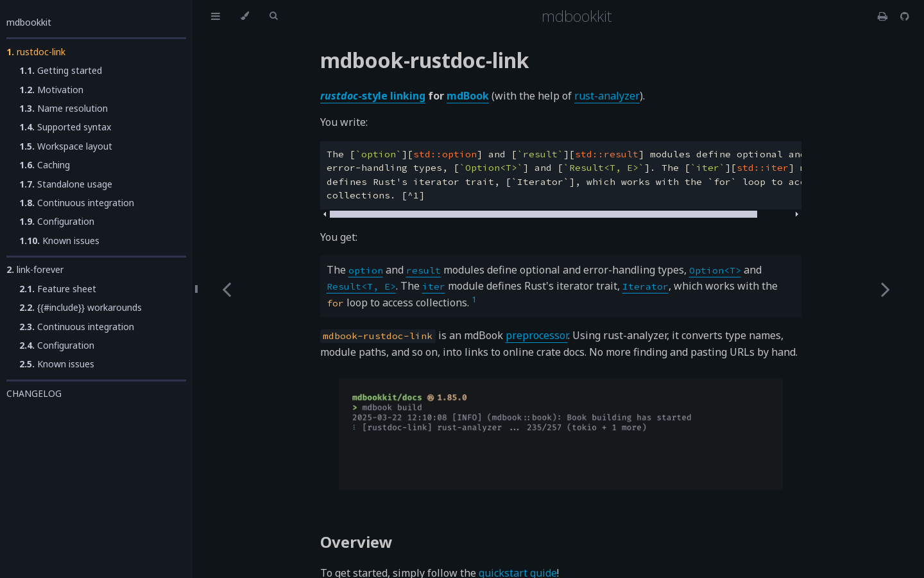Go to previous chapter arrow

[x=227, y=290]
